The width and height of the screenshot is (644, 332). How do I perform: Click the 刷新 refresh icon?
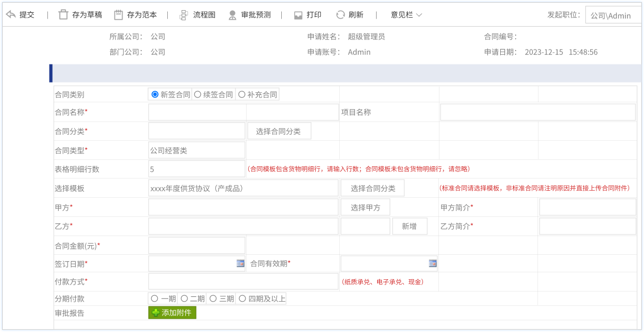pos(340,15)
